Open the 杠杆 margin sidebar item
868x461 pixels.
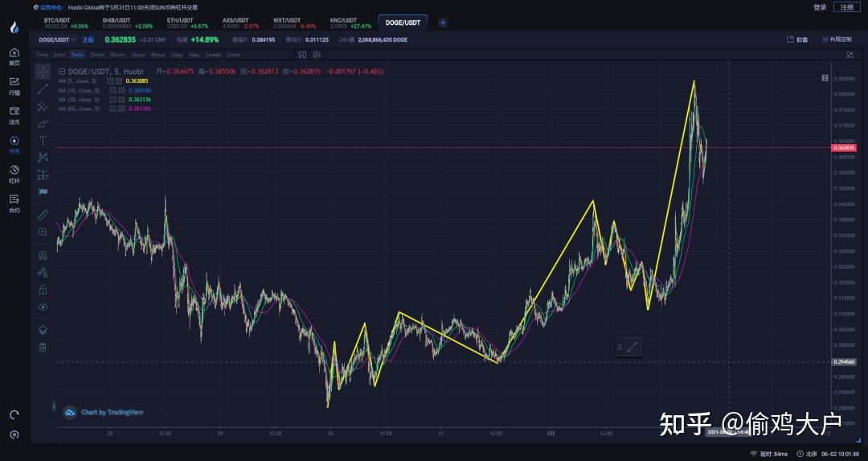click(14, 174)
